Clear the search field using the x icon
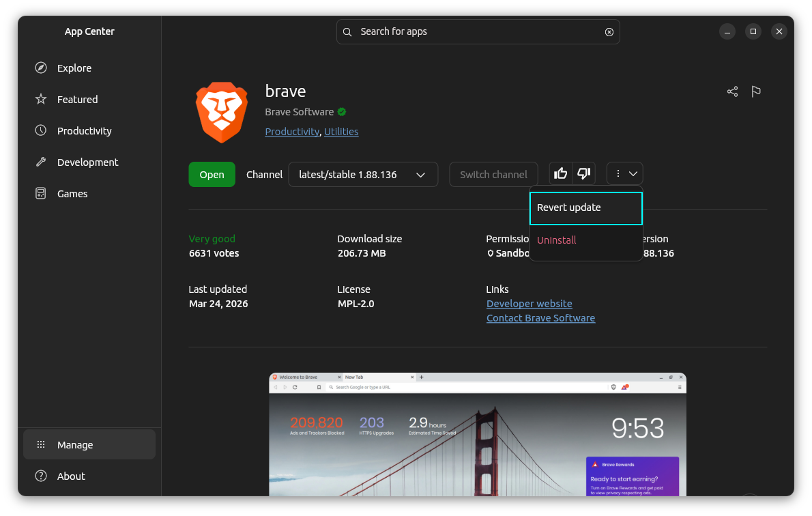Image resolution: width=812 pixels, height=516 pixels. (609, 31)
